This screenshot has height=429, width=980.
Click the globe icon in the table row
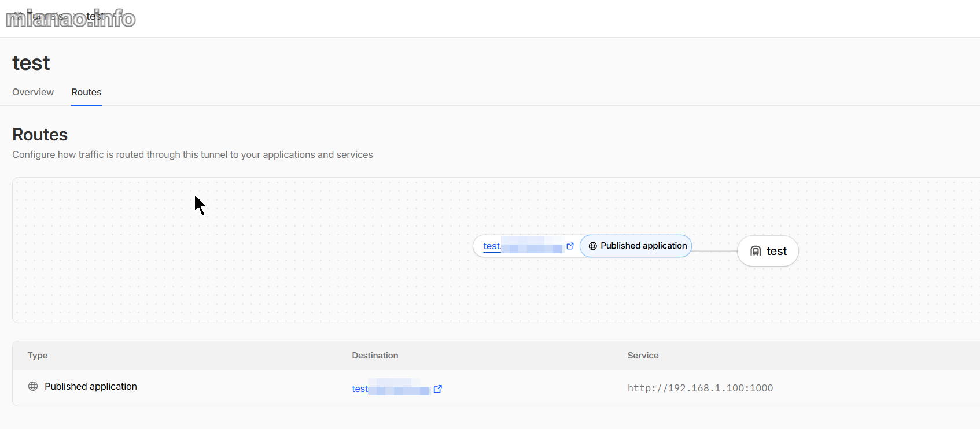[33, 387]
